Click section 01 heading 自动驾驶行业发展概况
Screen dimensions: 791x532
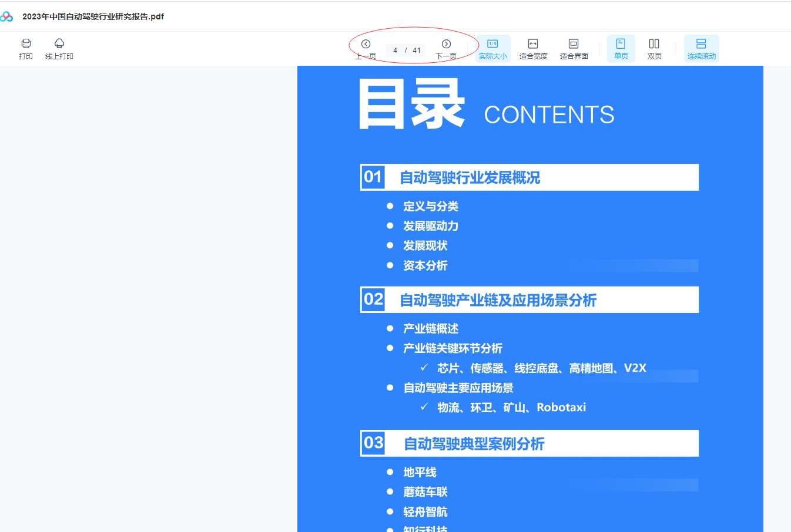(470, 178)
